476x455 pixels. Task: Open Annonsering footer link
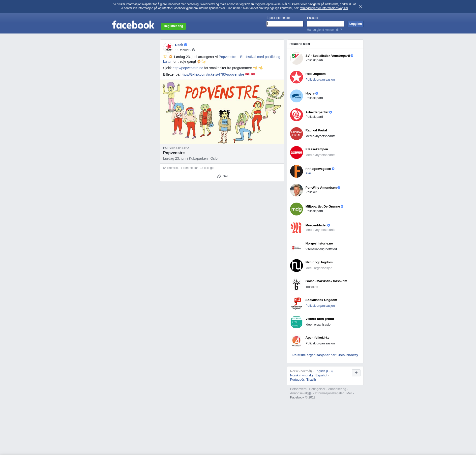(x=337, y=389)
